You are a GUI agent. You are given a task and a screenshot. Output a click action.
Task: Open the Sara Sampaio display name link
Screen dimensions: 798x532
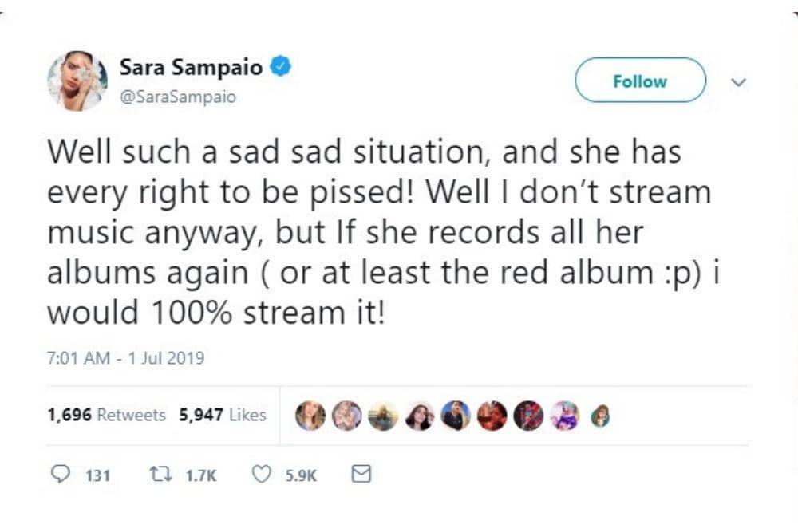coord(191,68)
